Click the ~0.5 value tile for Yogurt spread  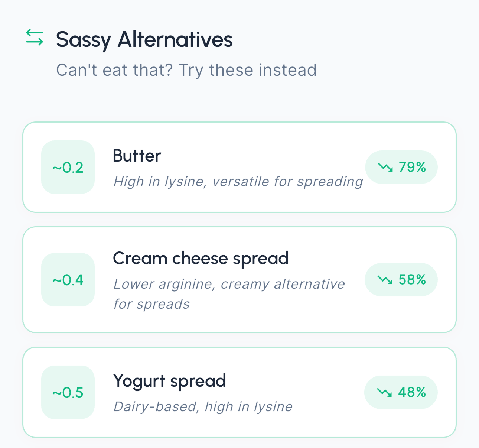[x=68, y=392]
